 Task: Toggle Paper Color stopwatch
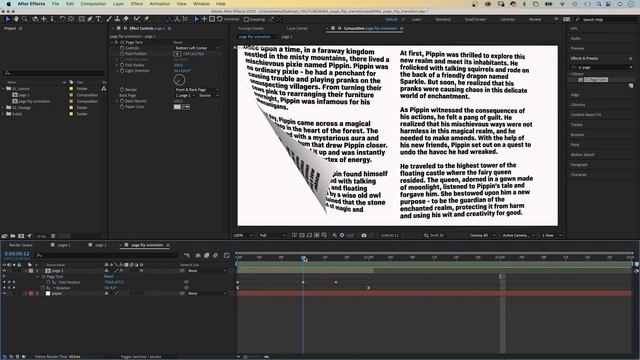tap(122, 107)
